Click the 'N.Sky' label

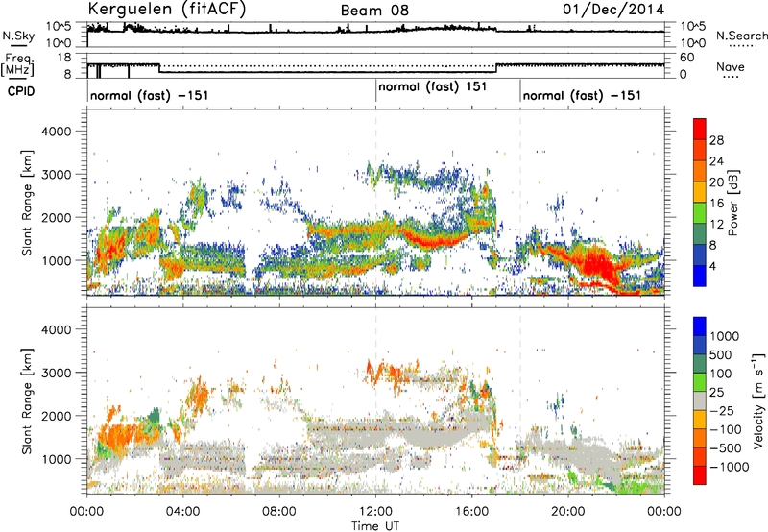coord(18,36)
